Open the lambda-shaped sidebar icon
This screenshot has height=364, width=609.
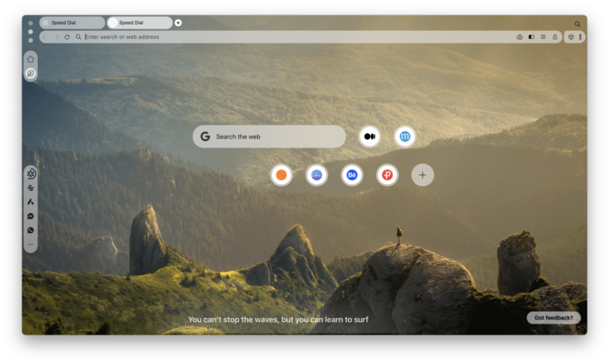click(31, 202)
